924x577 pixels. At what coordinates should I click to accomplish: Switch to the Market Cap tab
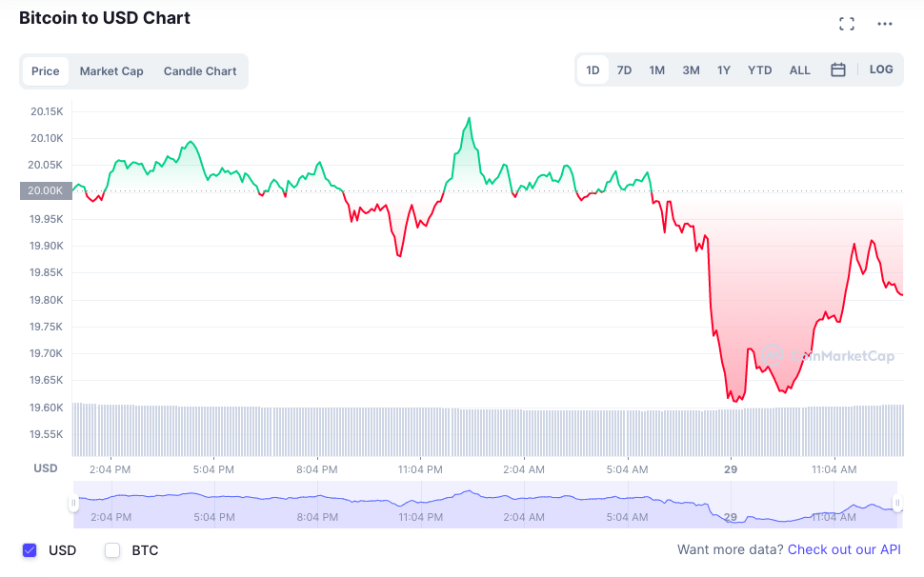tap(111, 71)
